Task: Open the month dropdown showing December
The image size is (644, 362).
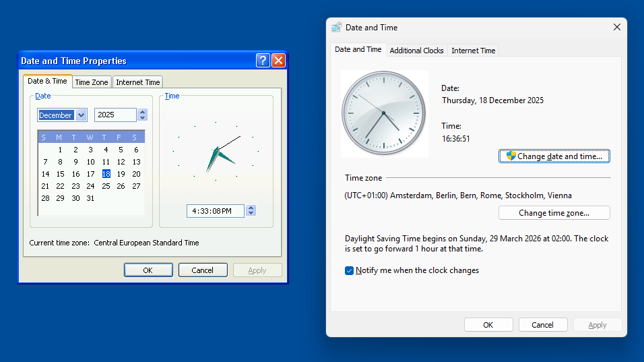Action: click(82, 115)
